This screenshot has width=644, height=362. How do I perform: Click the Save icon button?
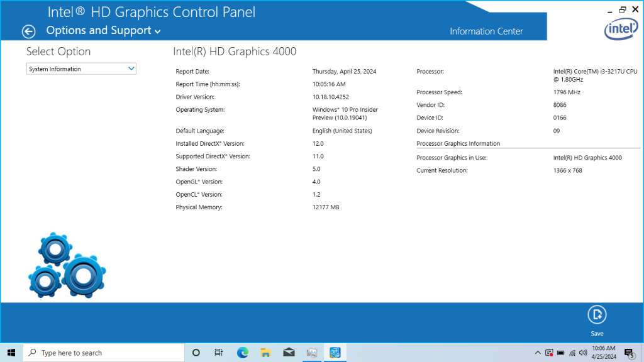596,314
